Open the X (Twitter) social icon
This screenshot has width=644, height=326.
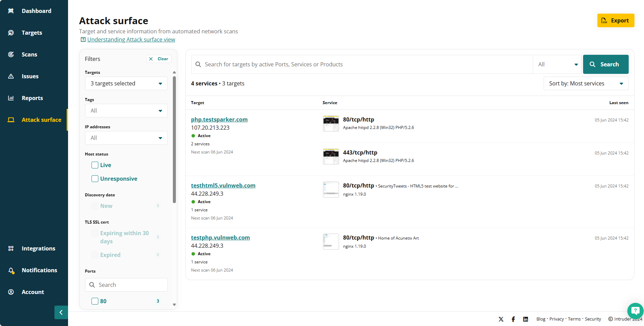(x=501, y=319)
